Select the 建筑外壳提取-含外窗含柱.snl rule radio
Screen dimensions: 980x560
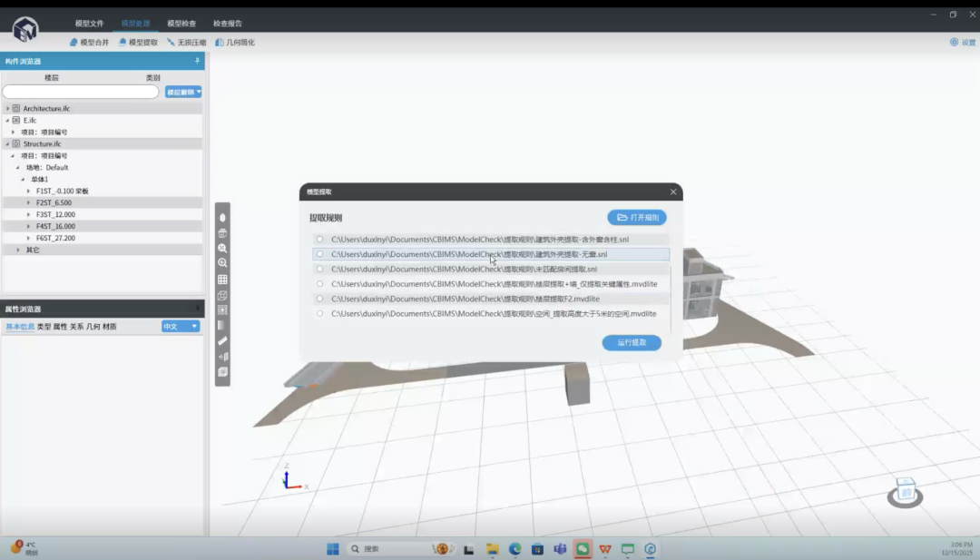pos(320,240)
